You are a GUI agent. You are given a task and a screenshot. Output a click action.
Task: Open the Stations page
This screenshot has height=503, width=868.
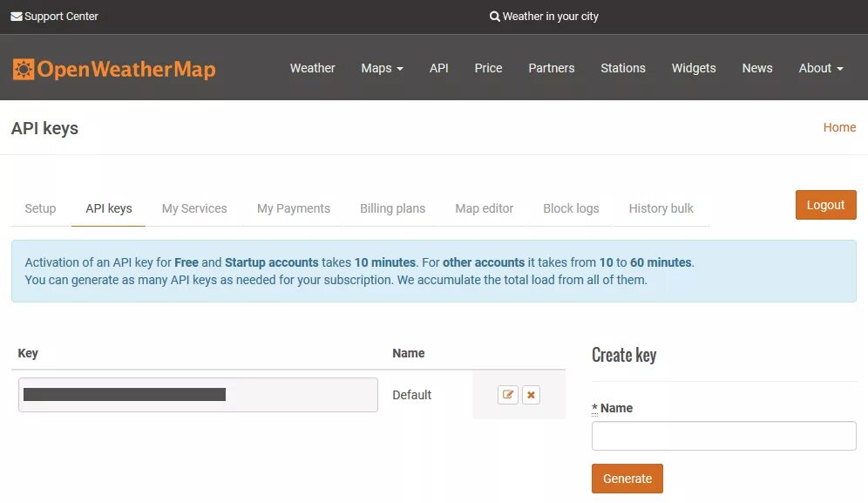pos(623,68)
